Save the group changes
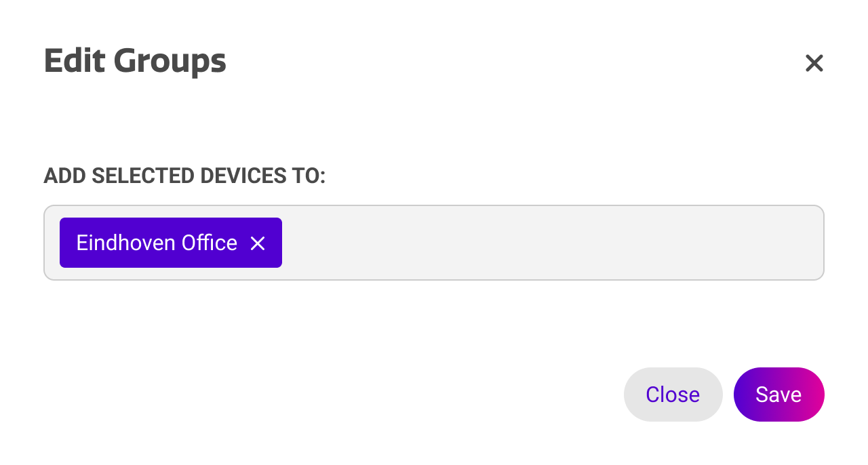This screenshot has height=465, width=868. coord(778,395)
